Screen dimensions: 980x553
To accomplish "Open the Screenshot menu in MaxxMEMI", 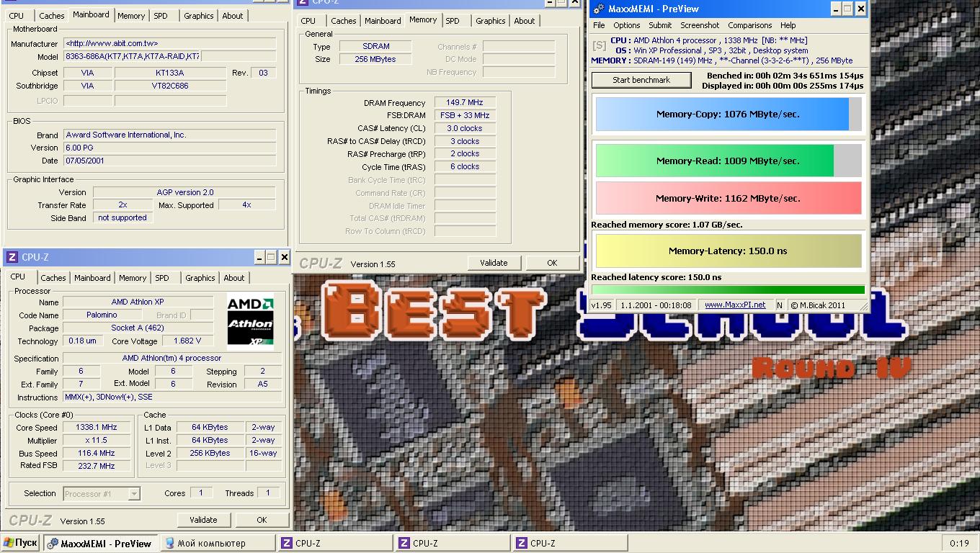I will [x=700, y=25].
